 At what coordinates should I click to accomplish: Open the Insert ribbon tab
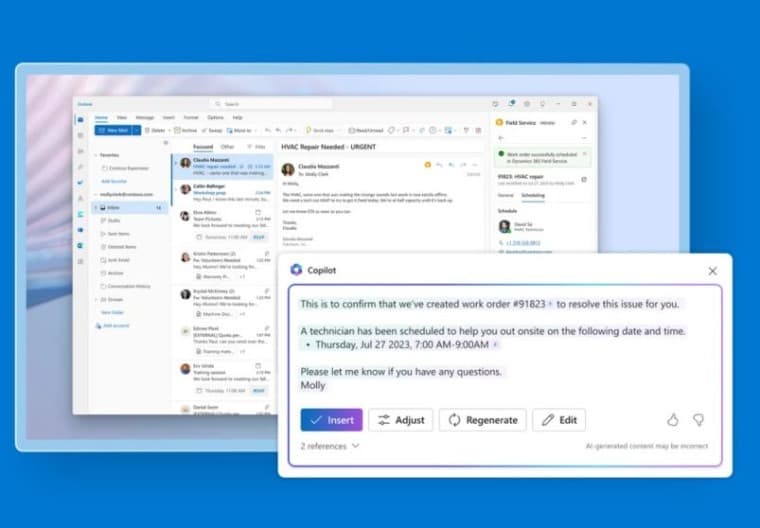(168, 117)
